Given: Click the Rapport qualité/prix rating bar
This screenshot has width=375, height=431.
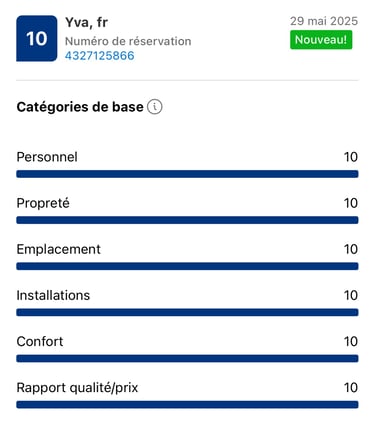Looking at the screenshot, I should click(187, 405).
